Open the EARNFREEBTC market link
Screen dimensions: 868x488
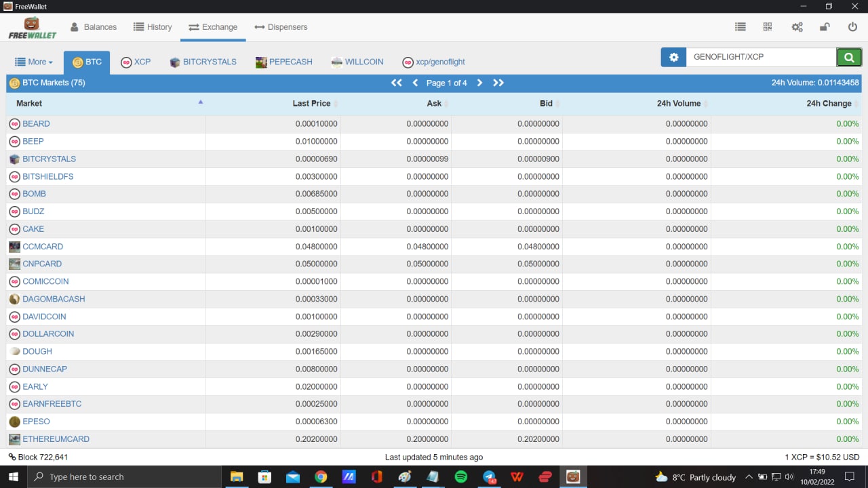[52, 404]
